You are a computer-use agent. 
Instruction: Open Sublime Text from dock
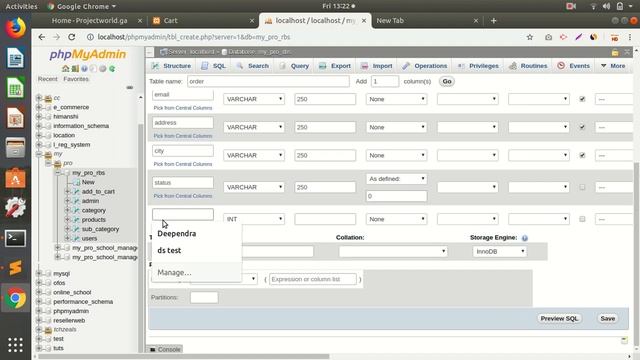16,268
